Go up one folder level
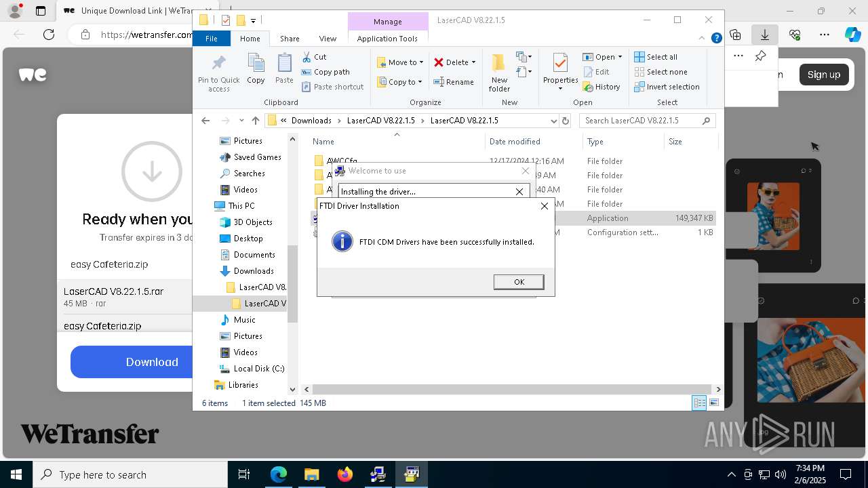Image resolution: width=868 pixels, height=488 pixels. tap(255, 121)
